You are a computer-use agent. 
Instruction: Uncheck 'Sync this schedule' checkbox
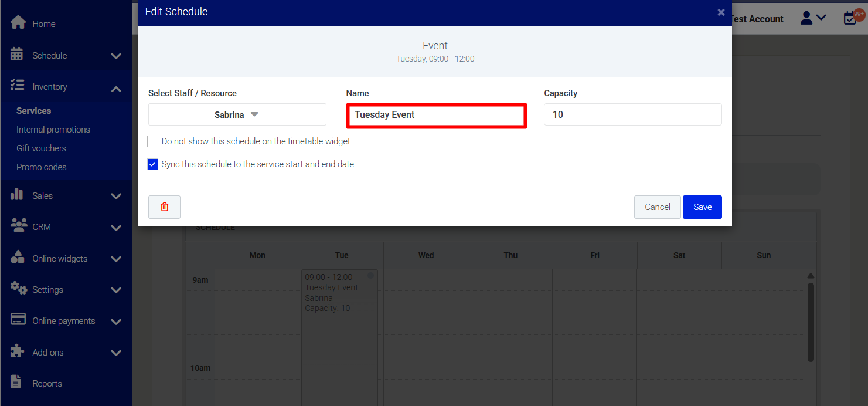(x=153, y=164)
